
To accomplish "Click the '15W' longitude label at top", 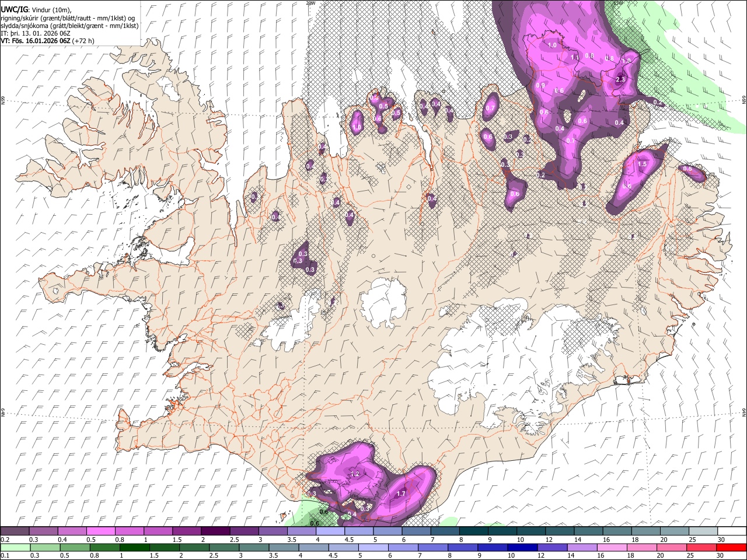I will [x=618, y=3].
